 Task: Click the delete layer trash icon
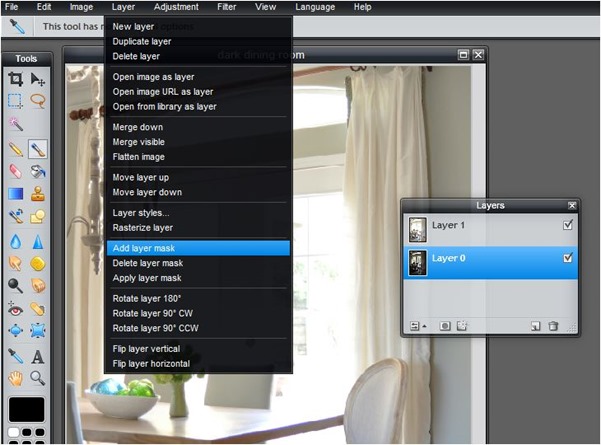[553, 326]
